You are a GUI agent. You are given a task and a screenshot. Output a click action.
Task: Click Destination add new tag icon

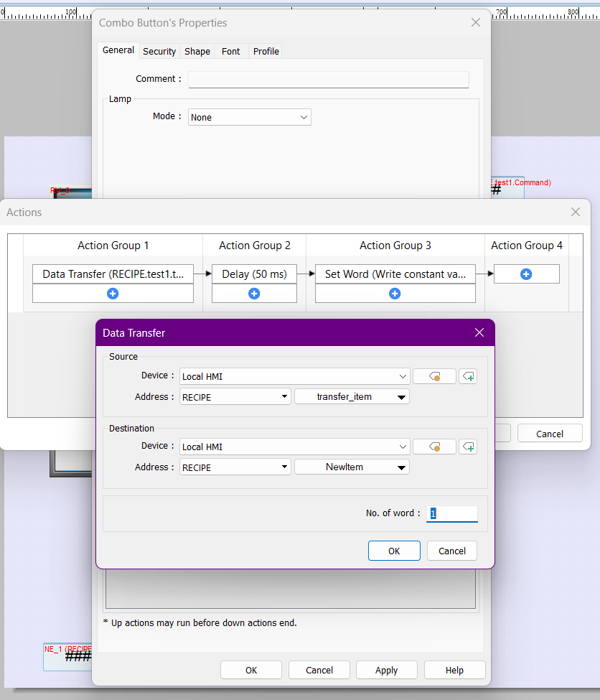pyautogui.click(x=468, y=447)
